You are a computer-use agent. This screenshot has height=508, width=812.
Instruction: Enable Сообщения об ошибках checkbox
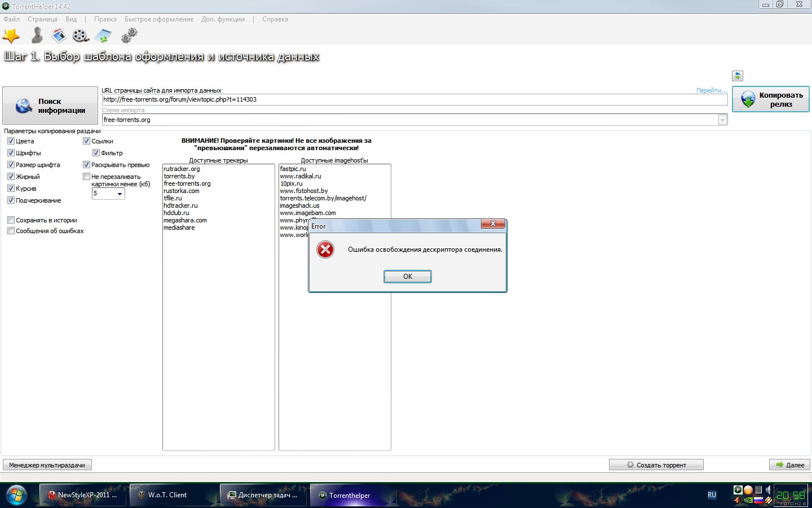click(x=11, y=230)
